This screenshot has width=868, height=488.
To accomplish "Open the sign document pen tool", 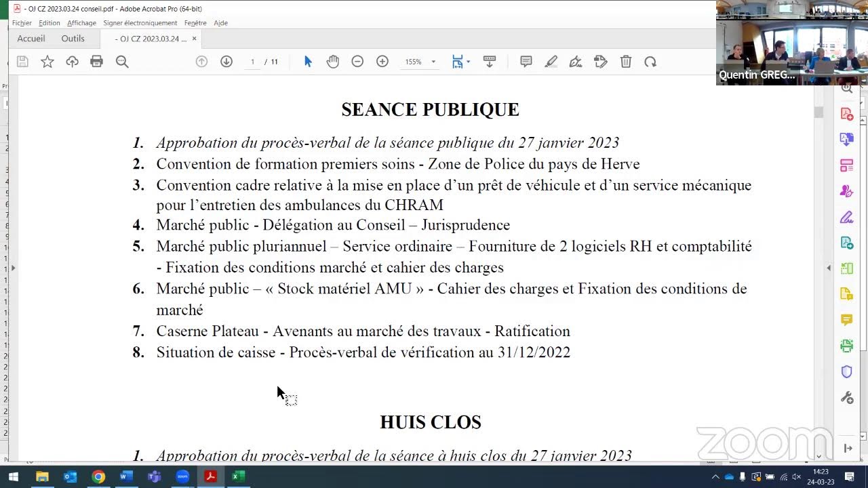I will [x=576, y=62].
